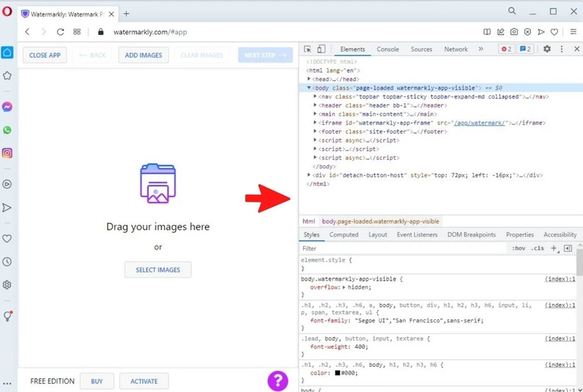Activate DevTools element inspector picker

(x=307, y=49)
